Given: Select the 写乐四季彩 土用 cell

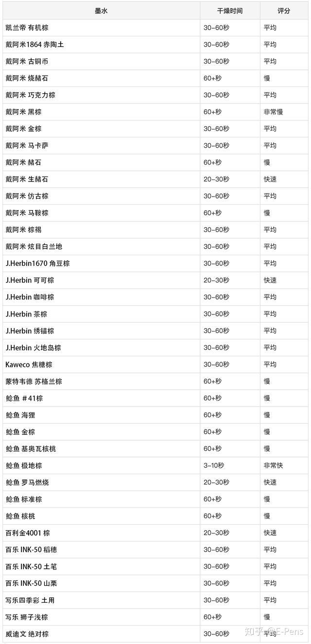Looking at the screenshot, I should pyautogui.click(x=30, y=600).
